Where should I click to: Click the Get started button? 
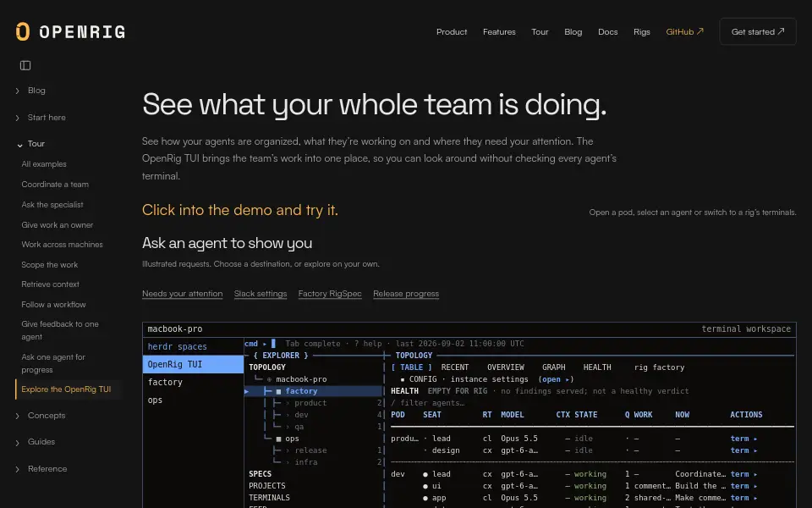point(758,31)
